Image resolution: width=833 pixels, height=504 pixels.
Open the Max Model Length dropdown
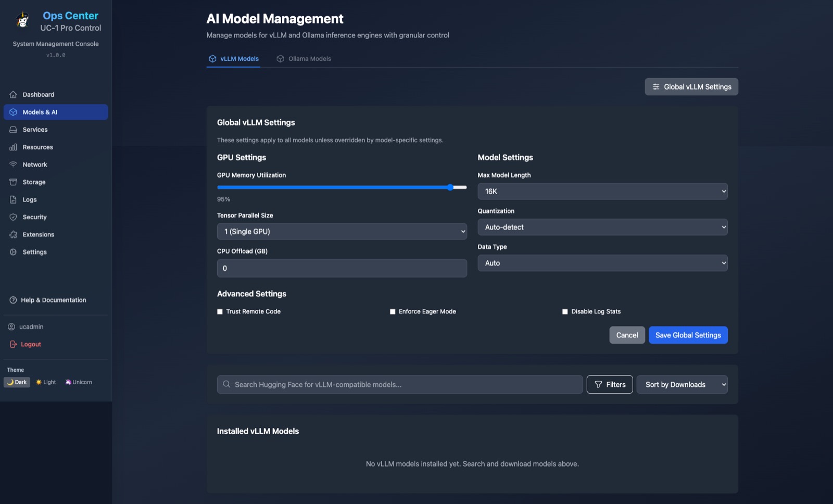point(602,191)
